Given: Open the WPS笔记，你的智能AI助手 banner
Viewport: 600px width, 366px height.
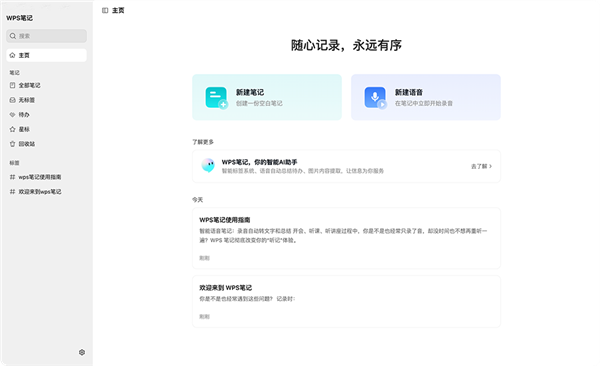Looking at the screenshot, I should (346, 166).
